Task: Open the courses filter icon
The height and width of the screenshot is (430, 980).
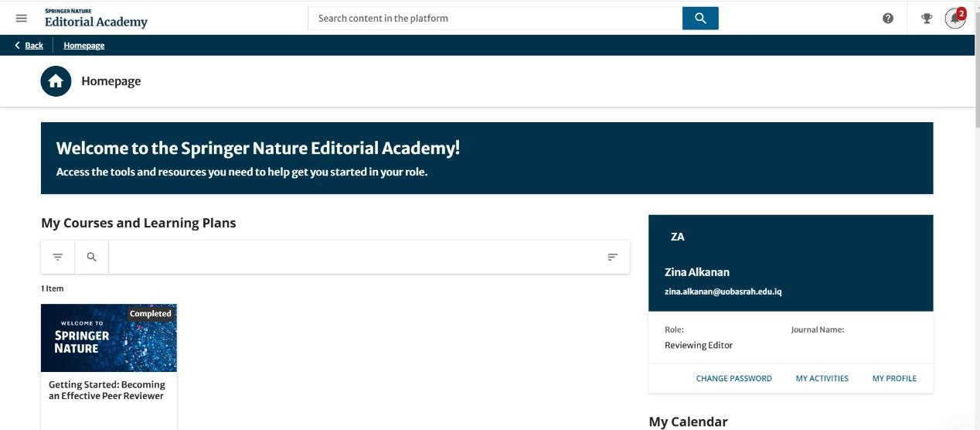Action: (x=58, y=257)
